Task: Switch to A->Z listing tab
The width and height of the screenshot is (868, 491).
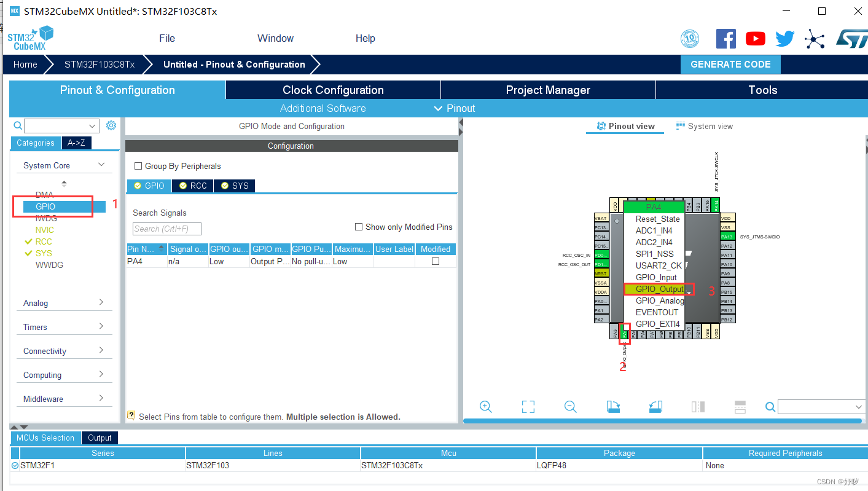Action: pos(76,143)
